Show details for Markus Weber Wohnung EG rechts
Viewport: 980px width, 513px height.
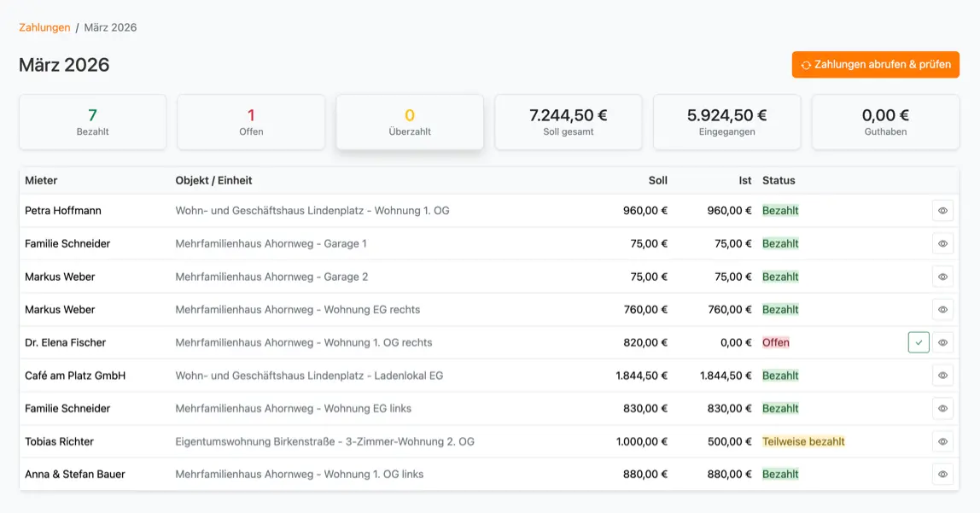coord(942,310)
